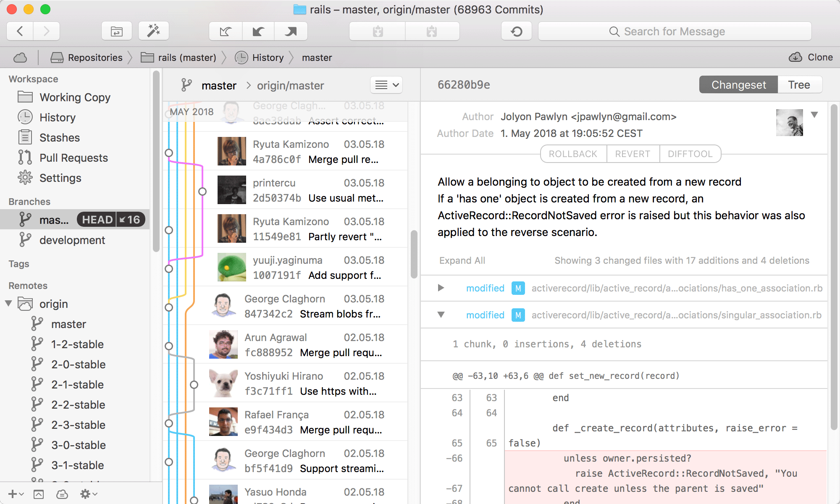
Task: Open the commit list display dropdown
Action: (x=386, y=85)
